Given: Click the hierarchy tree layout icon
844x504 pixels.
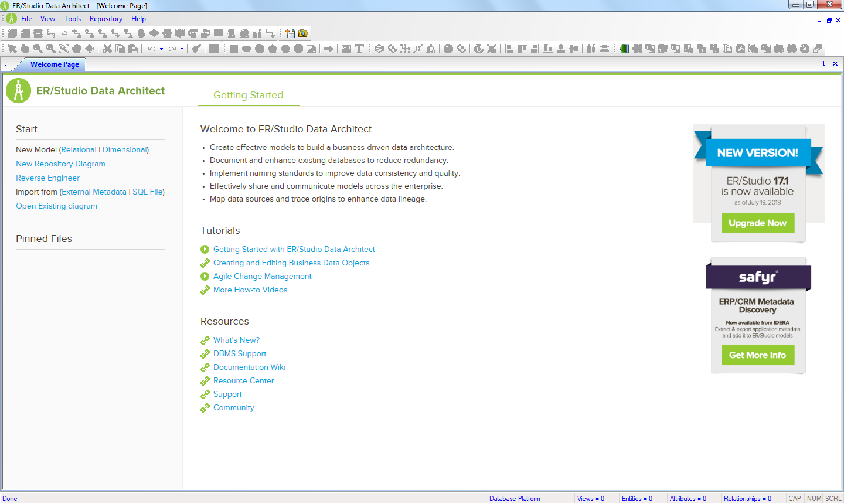Looking at the screenshot, I should pos(431,49).
